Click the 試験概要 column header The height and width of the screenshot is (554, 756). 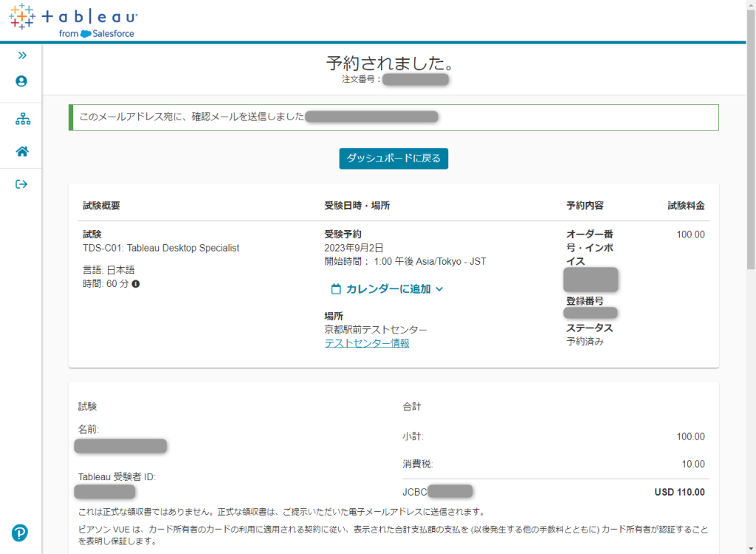click(x=101, y=206)
